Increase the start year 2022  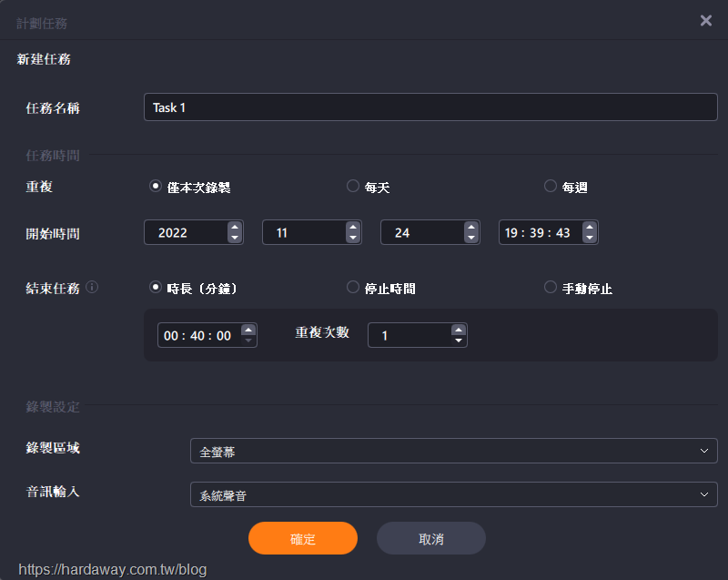(235, 227)
